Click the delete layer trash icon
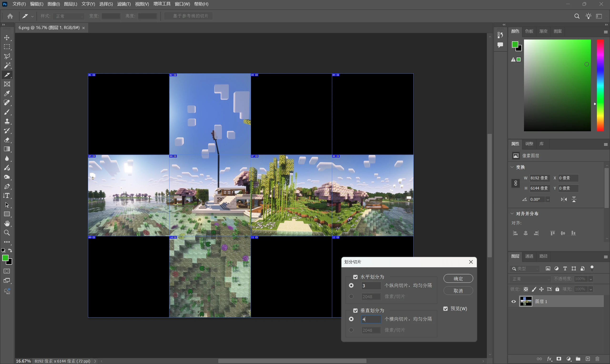This screenshot has height=364, width=610. [597, 359]
